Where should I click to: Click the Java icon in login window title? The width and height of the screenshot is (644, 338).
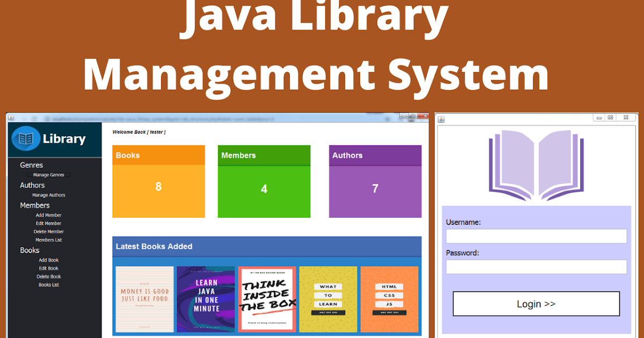[441, 119]
